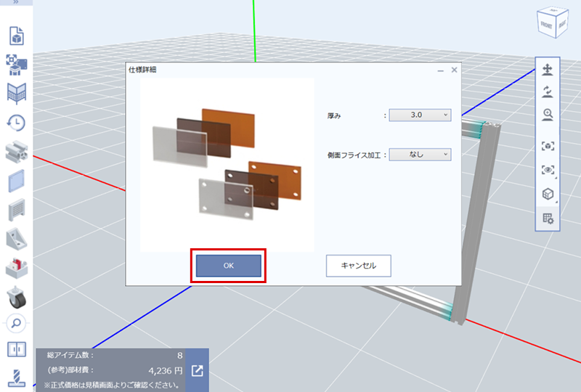The width and height of the screenshot is (581, 392).
Task: Toggle the visibility eye view icon
Action: (x=548, y=170)
